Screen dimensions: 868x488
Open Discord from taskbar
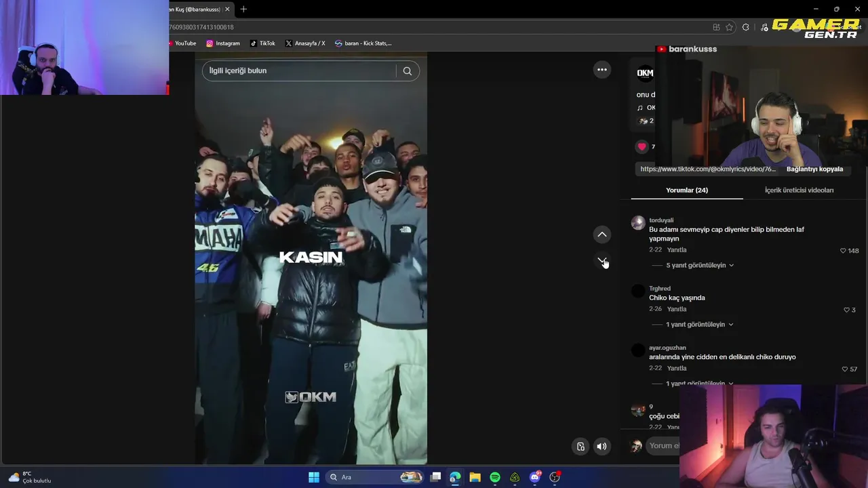[535, 477]
